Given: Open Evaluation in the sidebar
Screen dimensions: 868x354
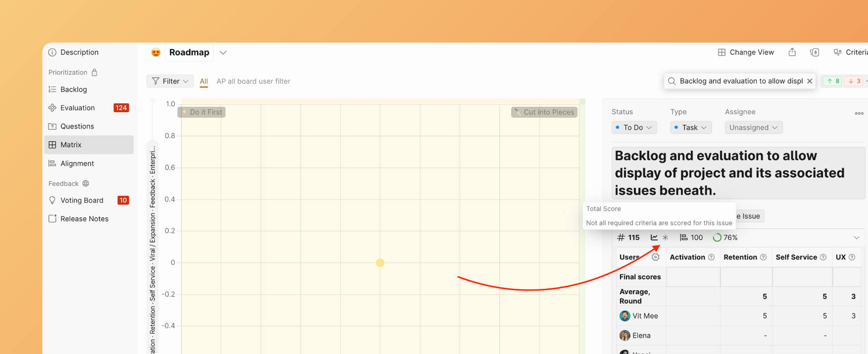Looking at the screenshot, I should (x=78, y=108).
